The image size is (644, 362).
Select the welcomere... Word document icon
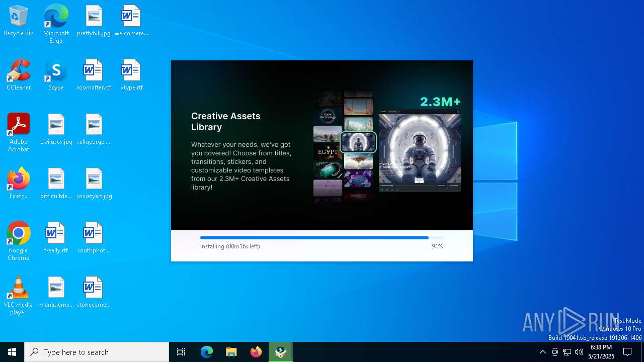(131, 21)
